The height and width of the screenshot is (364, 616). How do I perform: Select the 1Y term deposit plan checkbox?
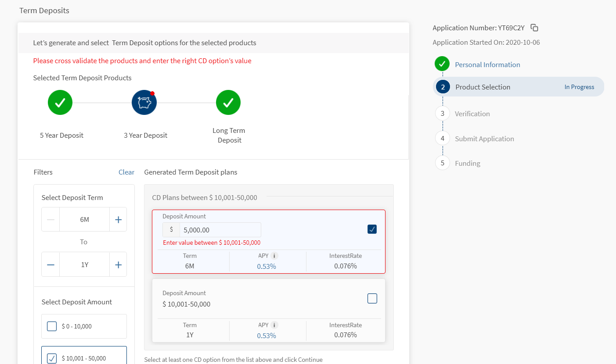click(x=372, y=298)
